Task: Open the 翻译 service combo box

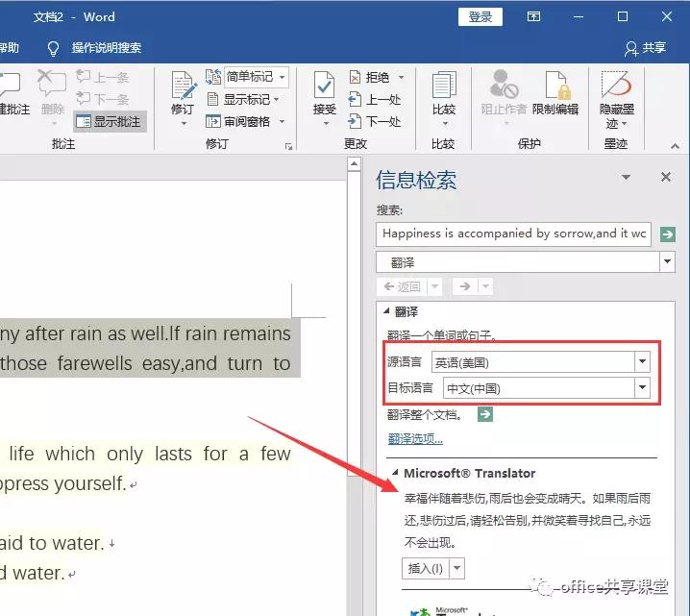Action: click(526, 262)
